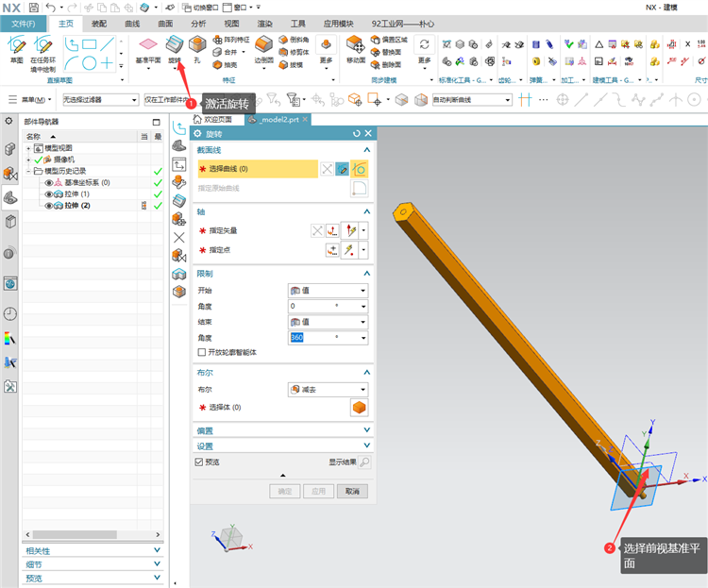The height and width of the screenshot is (588, 708).
Task: Switch to the 视图 ribbon tab
Action: pyautogui.click(x=231, y=24)
